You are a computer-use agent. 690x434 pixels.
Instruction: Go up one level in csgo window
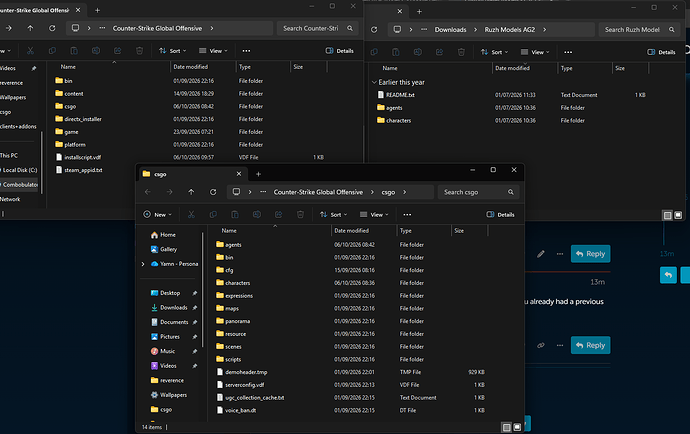click(191, 192)
